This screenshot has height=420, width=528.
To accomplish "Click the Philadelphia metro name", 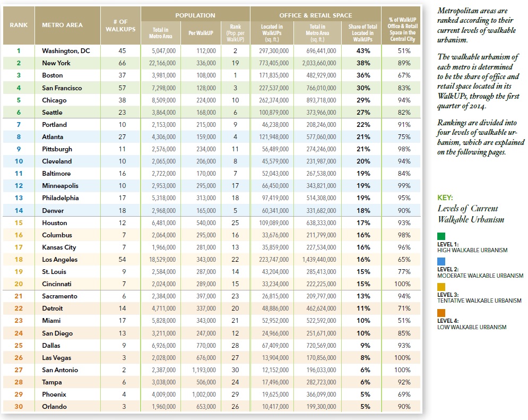I will tap(60, 198).
